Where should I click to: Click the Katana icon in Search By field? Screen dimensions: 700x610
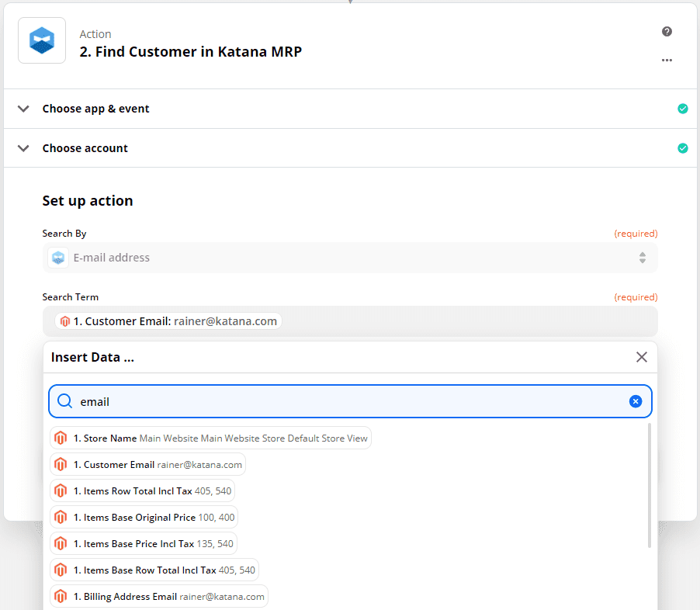[58, 258]
